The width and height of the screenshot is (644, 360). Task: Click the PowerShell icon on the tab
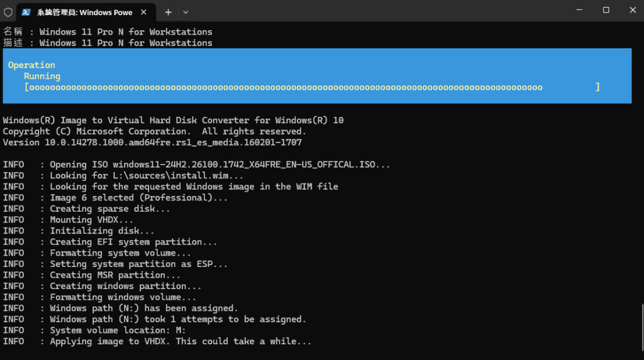[26, 12]
